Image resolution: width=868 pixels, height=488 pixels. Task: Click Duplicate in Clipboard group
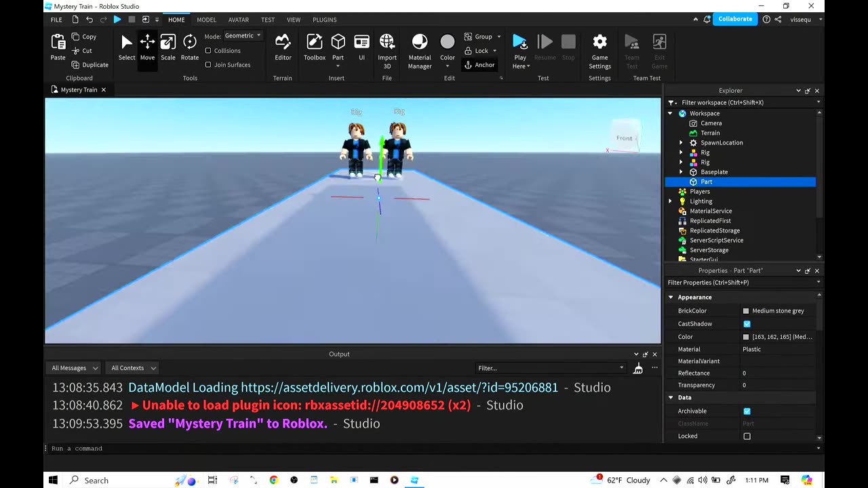[90, 65]
